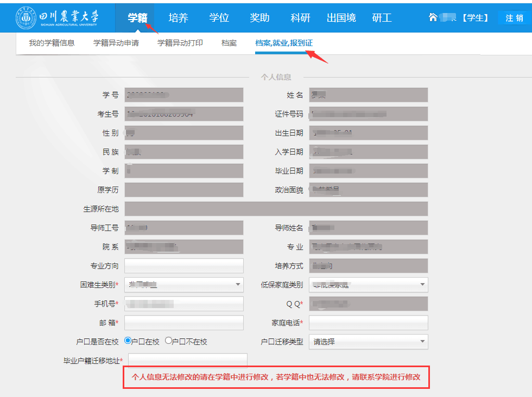Go to the 培养 menu
This screenshot has width=532, height=397.
tap(178, 18)
